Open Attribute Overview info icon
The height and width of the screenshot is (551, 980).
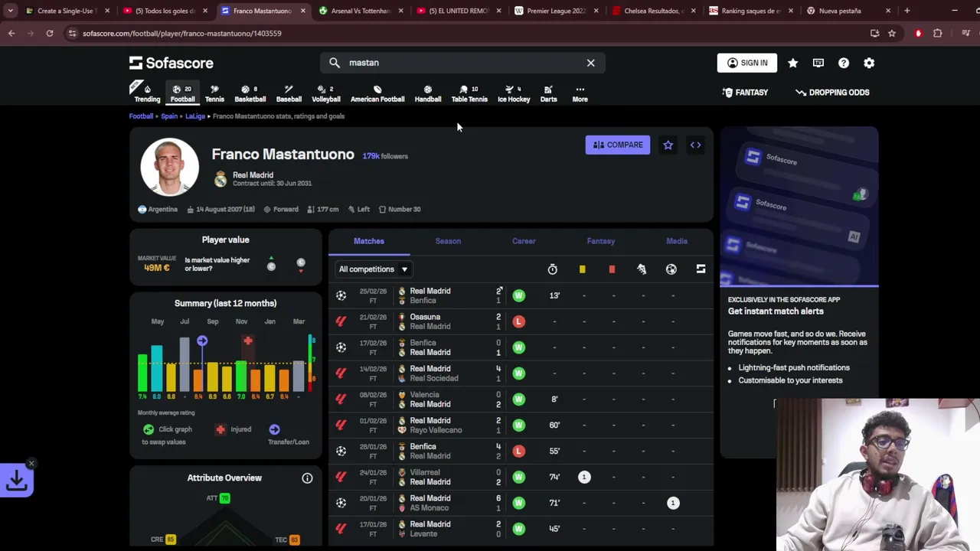(x=307, y=478)
